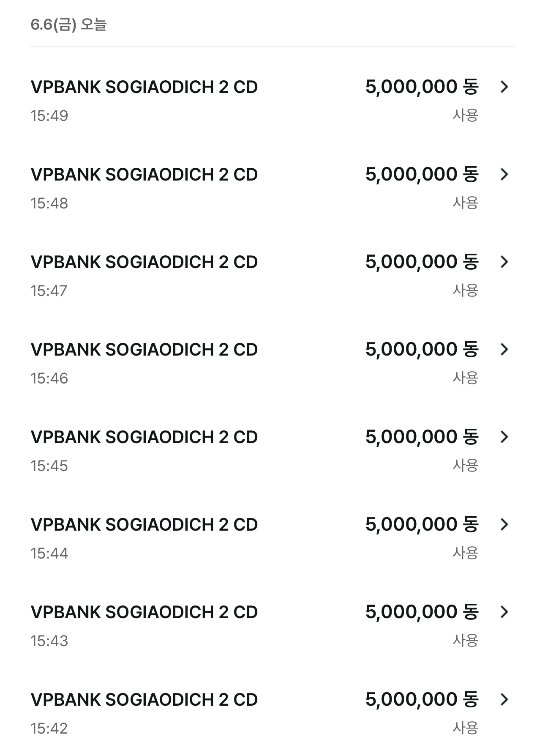Click the 15:44 timestamp text
This screenshot has width=545, height=756.
(49, 553)
